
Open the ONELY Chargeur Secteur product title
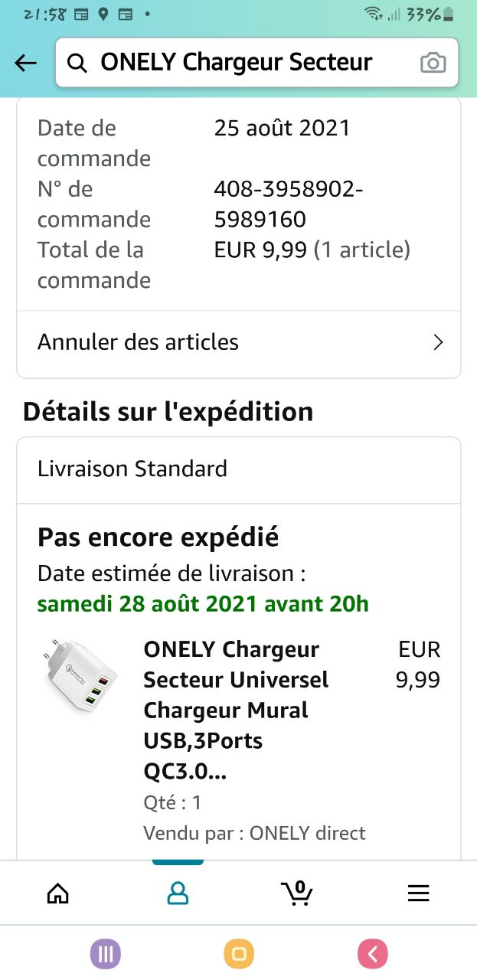(236, 710)
